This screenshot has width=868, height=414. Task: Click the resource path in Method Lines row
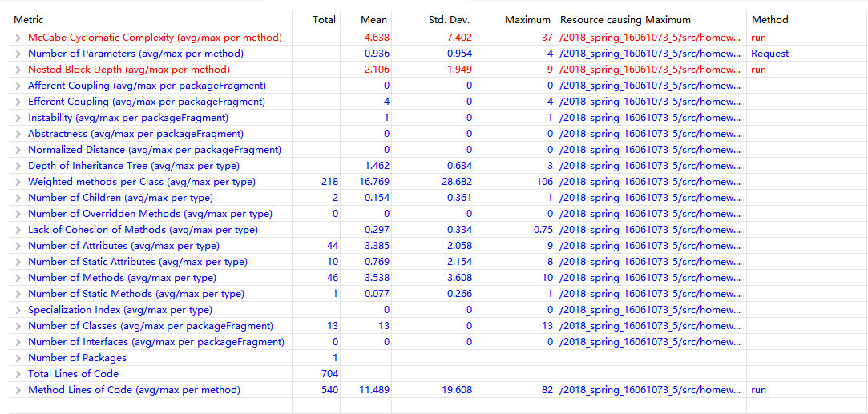tap(650, 390)
